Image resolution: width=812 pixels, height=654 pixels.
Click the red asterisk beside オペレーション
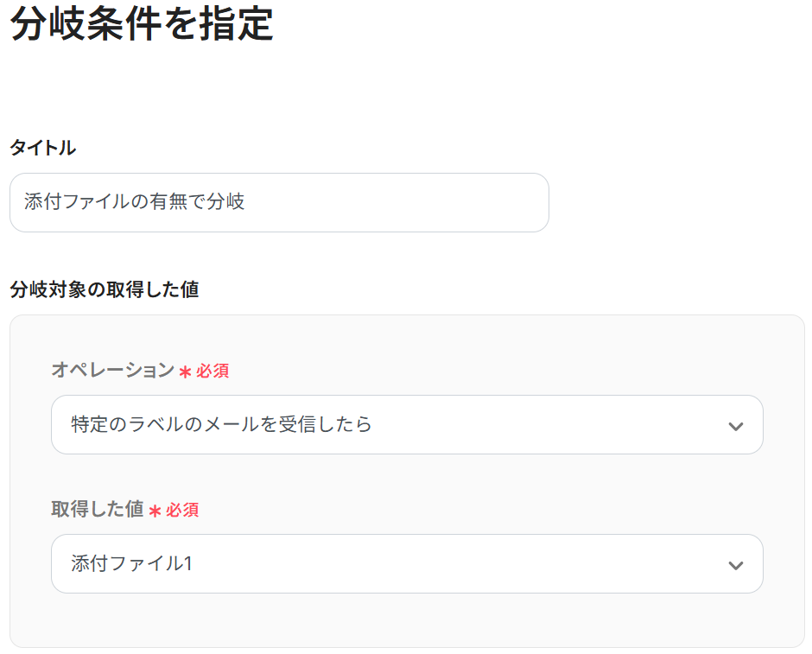(x=185, y=371)
